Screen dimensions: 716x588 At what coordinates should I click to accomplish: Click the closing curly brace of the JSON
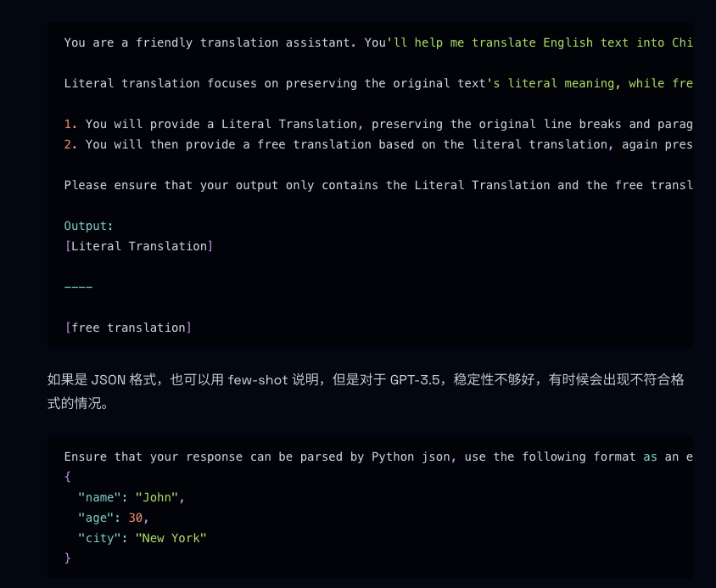click(x=68, y=557)
